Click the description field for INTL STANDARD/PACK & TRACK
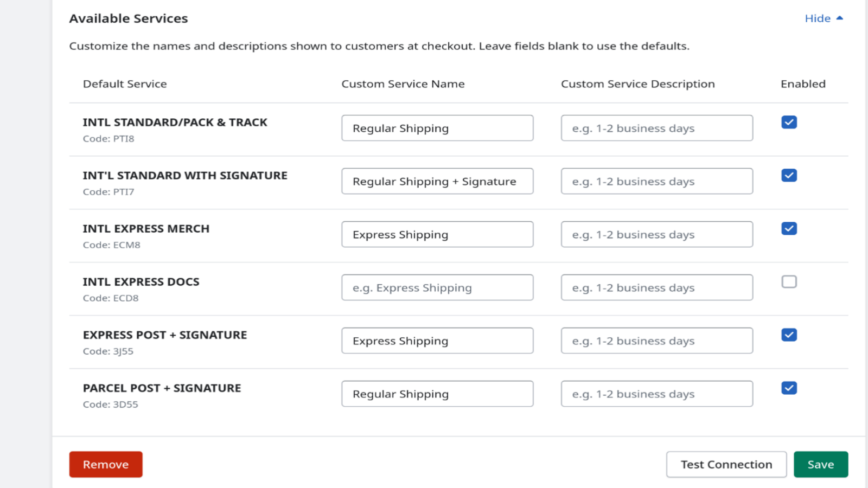The width and height of the screenshot is (868, 488). tap(656, 128)
